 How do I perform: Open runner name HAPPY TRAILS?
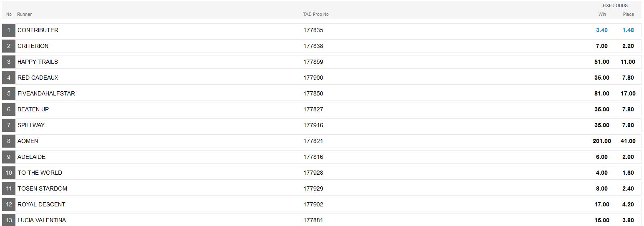(x=38, y=62)
